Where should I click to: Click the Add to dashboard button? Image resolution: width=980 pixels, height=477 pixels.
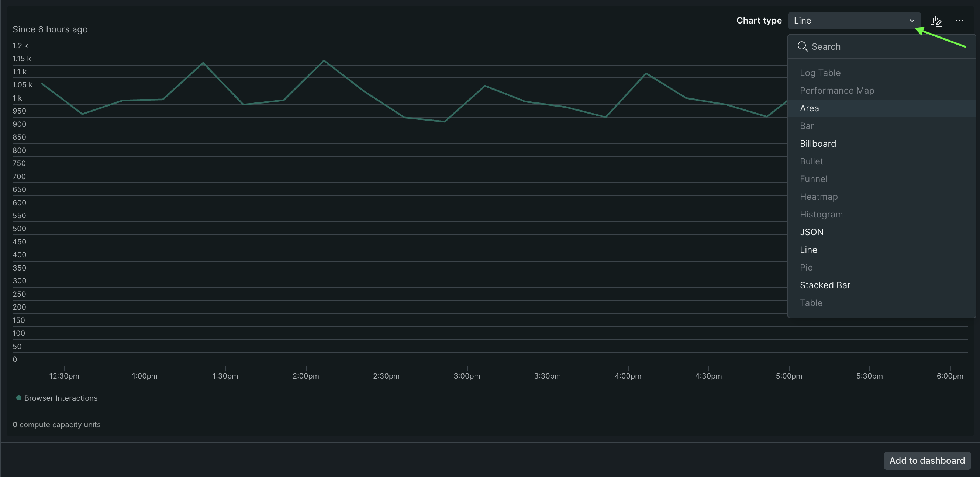[x=926, y=460]
